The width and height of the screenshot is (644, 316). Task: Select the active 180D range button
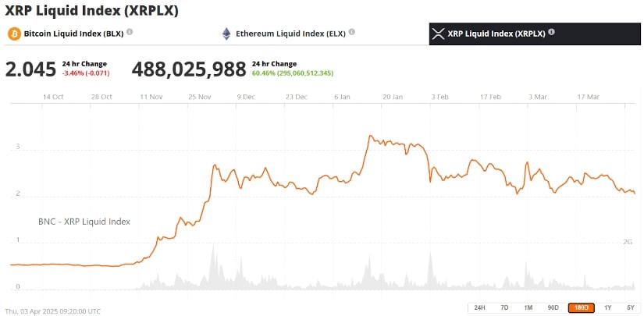pyautogui.click(x=579, y=307)
